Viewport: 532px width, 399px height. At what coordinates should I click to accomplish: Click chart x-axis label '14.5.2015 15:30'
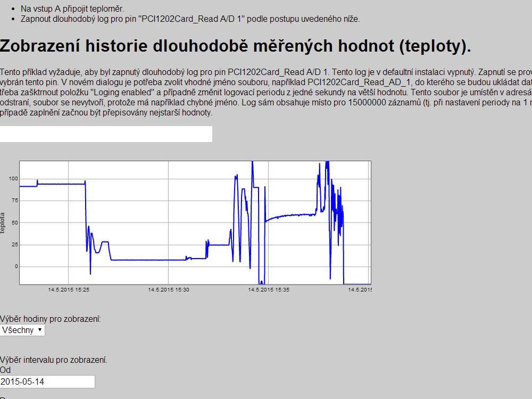click(x=169, y=290)
